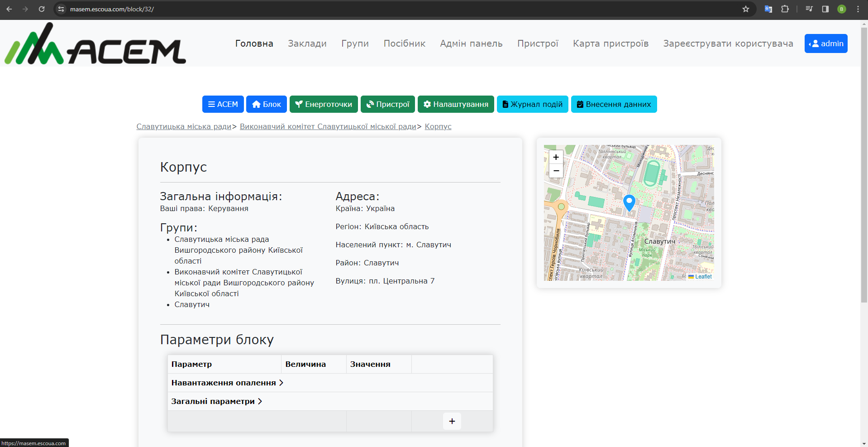
Task: Open the browser side panel icon
Action: [825, 9]
